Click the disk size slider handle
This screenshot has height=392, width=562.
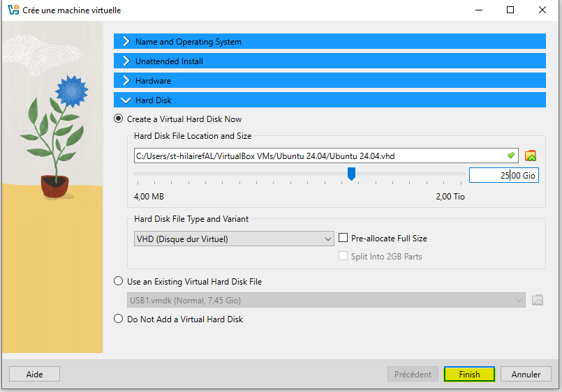[352, 174]
